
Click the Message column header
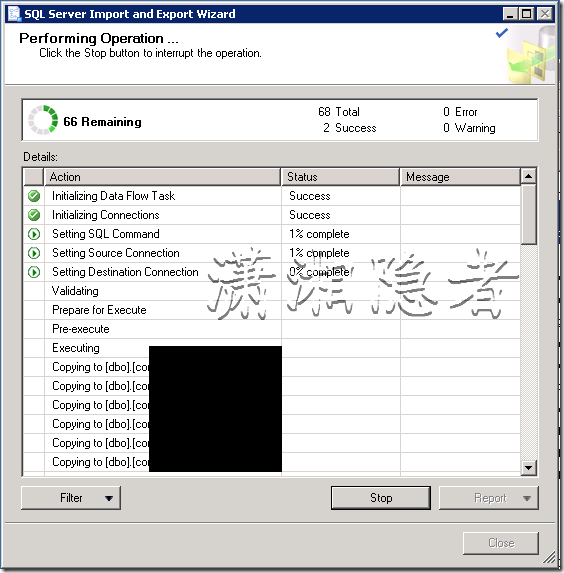point(460,177)
